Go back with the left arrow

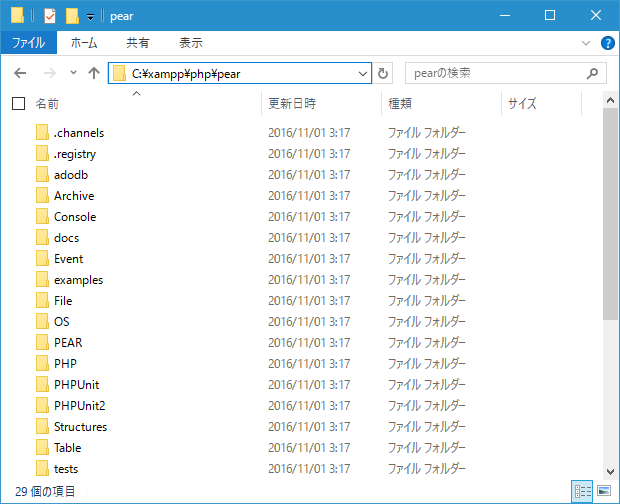coord(20,73)
